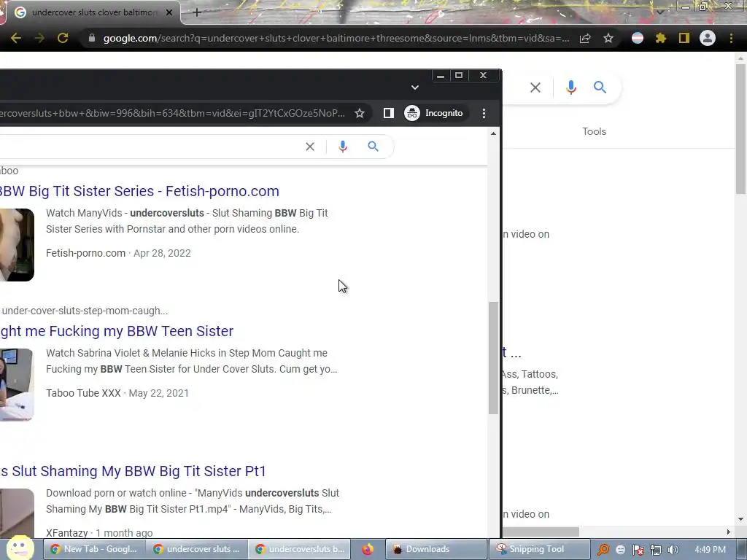Start voice search in rear Google page
Screen dimensions: 747x560
570,87
